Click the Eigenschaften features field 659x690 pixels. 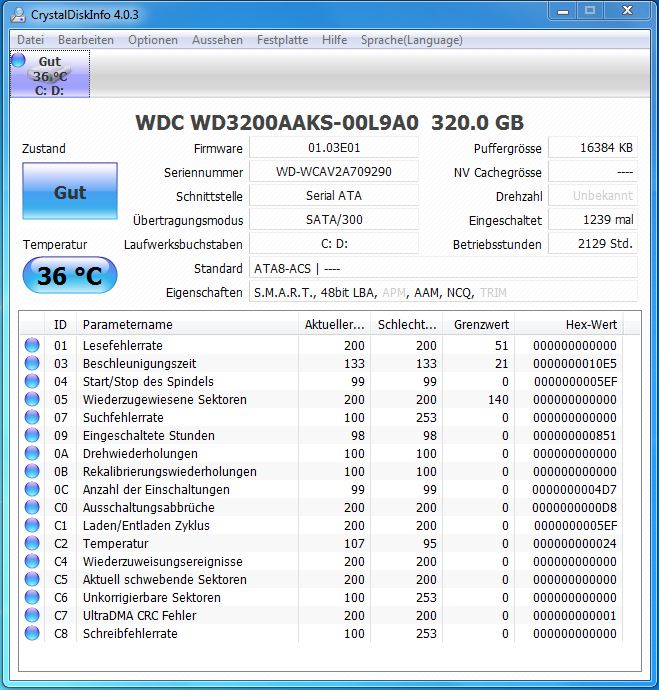click(443, 292)
